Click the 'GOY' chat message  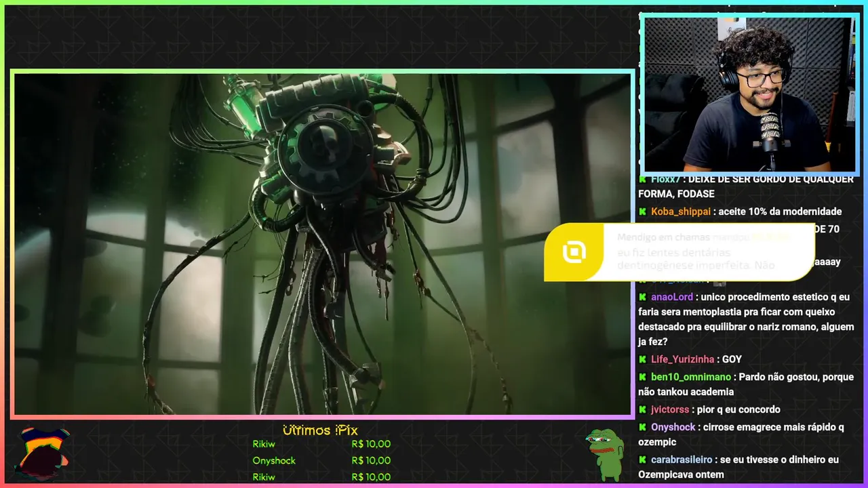tap(732, 359)
